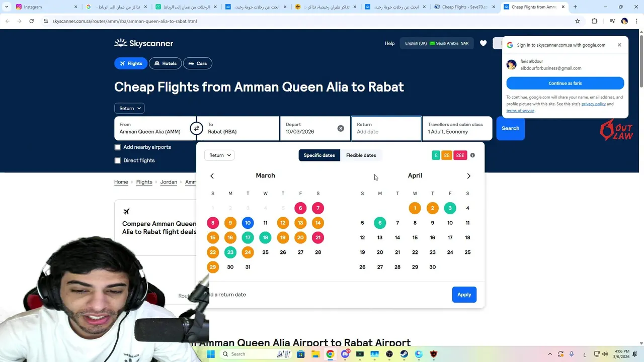Select the Flights tab
The width and height of the screenshot is (644, 362).
[130, 63]
